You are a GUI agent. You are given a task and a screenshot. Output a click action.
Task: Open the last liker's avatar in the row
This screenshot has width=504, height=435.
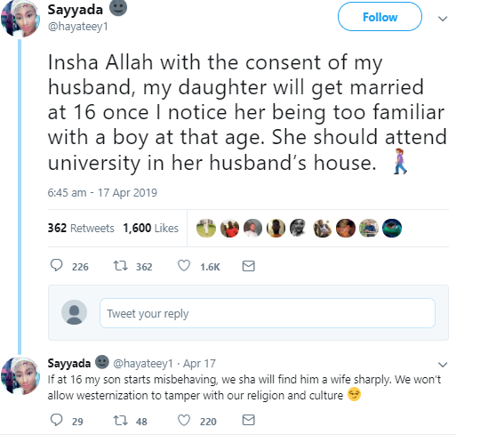(392, 228)
